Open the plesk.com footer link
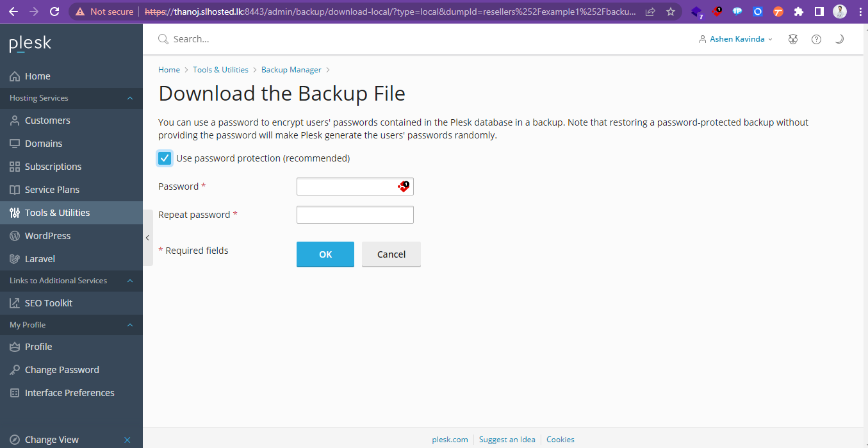Screen dimensions: 868x448 (450, 439)
